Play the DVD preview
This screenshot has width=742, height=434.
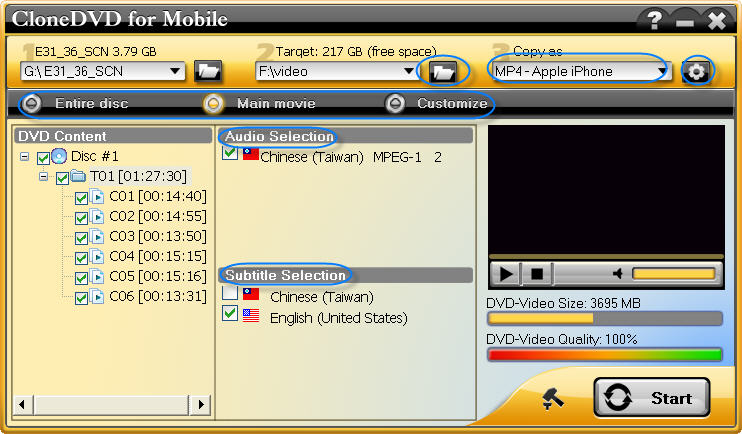pos(505,274)
